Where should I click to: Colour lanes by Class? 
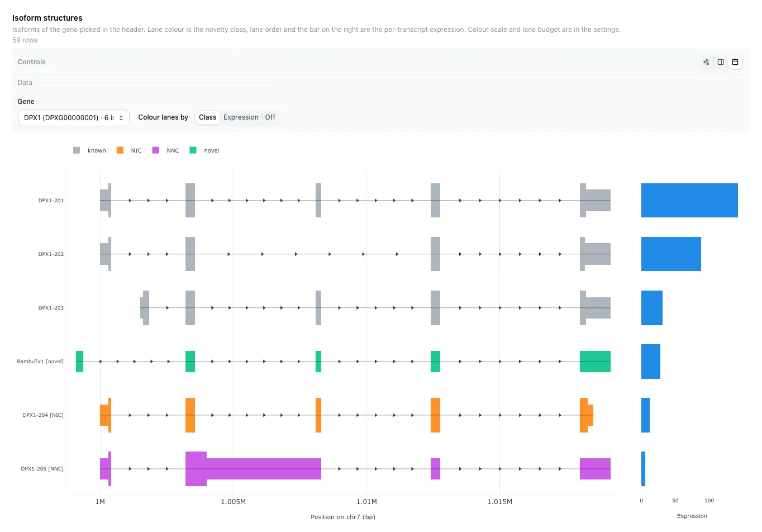pos(207,117)
